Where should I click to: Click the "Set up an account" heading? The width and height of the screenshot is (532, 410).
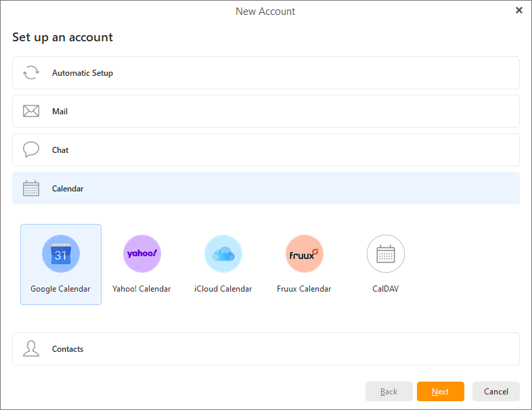click(x=62, y=37)
